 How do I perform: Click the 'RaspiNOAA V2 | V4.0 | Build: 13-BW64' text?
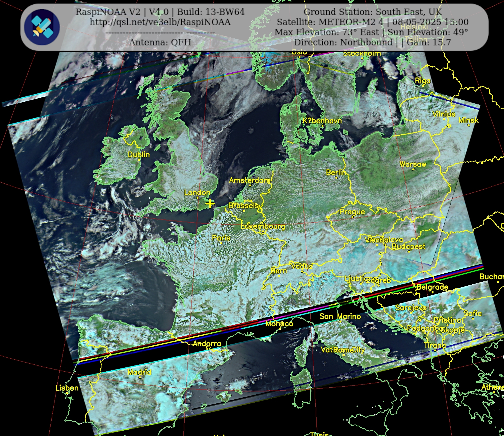click(x=160, y=12)
